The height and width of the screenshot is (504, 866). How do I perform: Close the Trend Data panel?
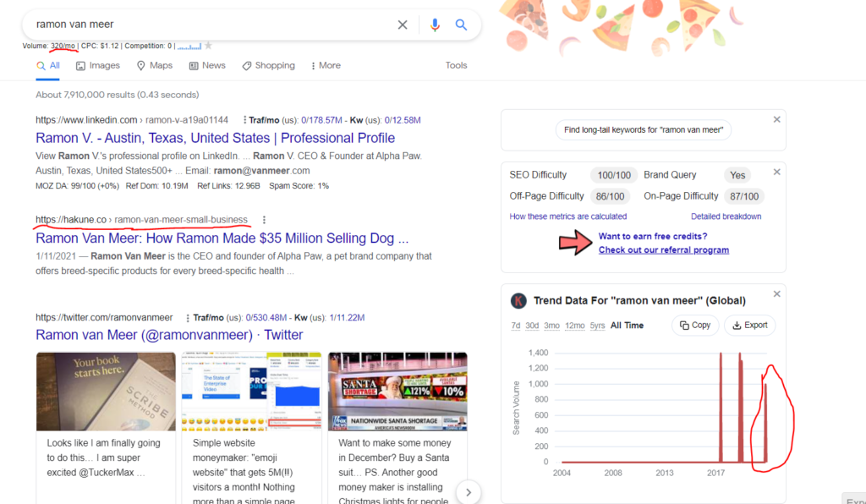point(776,294)
